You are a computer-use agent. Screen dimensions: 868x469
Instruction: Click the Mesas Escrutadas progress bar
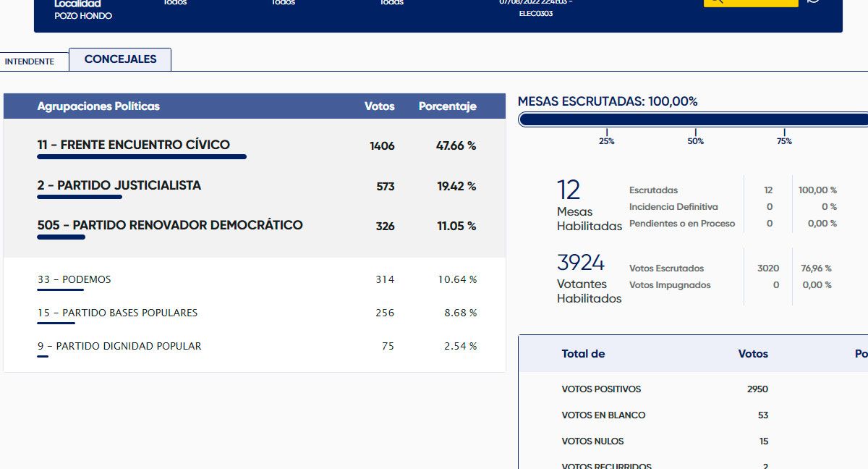click(x=693, y=120)
